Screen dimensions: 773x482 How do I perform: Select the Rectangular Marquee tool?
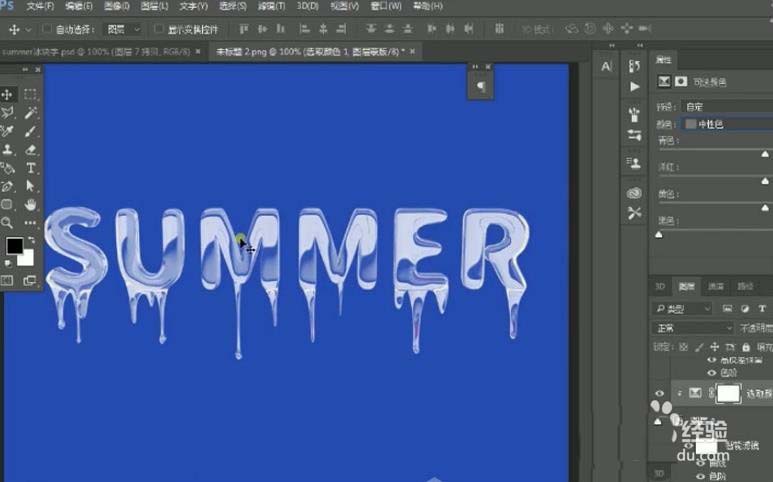[x=31, y=94]
